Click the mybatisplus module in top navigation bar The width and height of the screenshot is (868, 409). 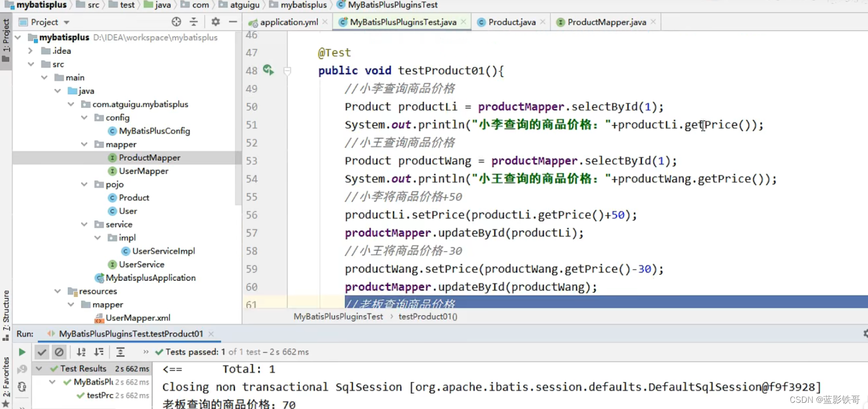pyautogui.click(x=36, y=5)
